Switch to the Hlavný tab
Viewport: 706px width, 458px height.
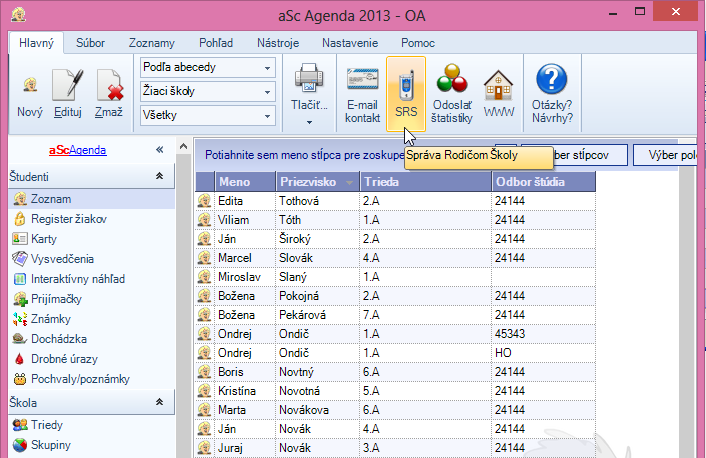(36, 43)
